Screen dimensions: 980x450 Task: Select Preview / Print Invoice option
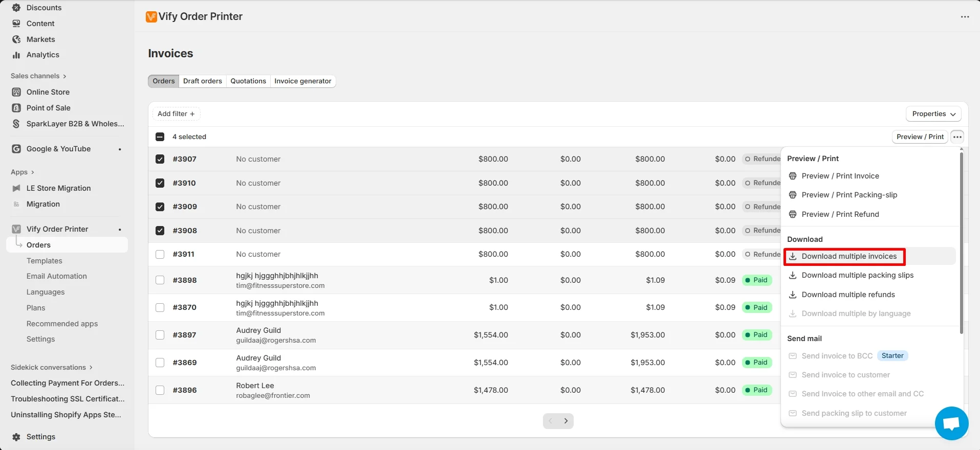[870, 176]
